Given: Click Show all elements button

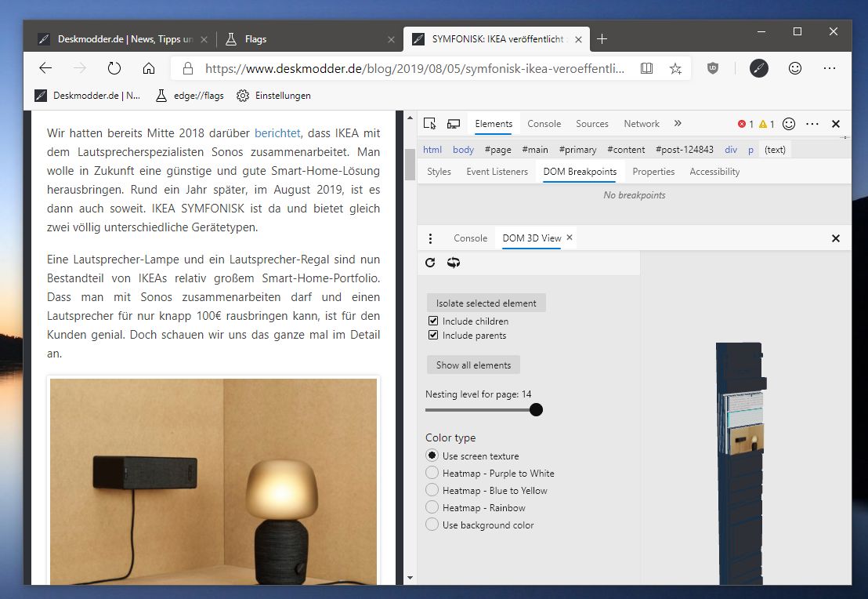Looking at the screenshot, I should (473, 365).
